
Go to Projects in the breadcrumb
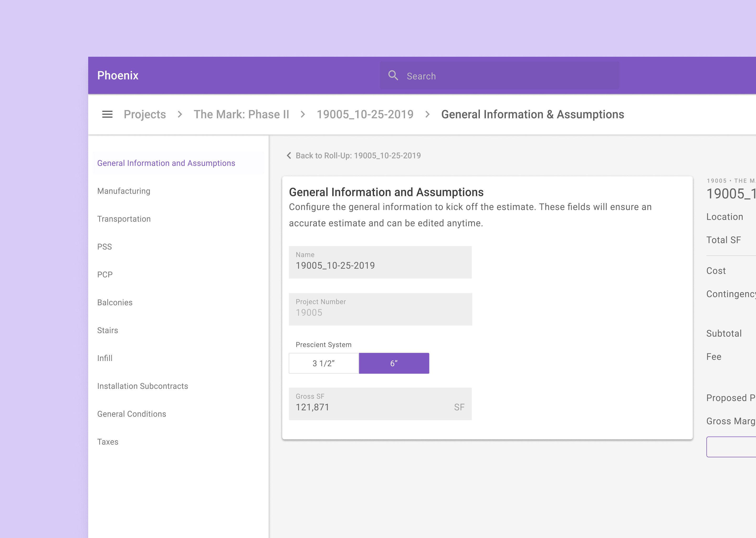(145, 114)
